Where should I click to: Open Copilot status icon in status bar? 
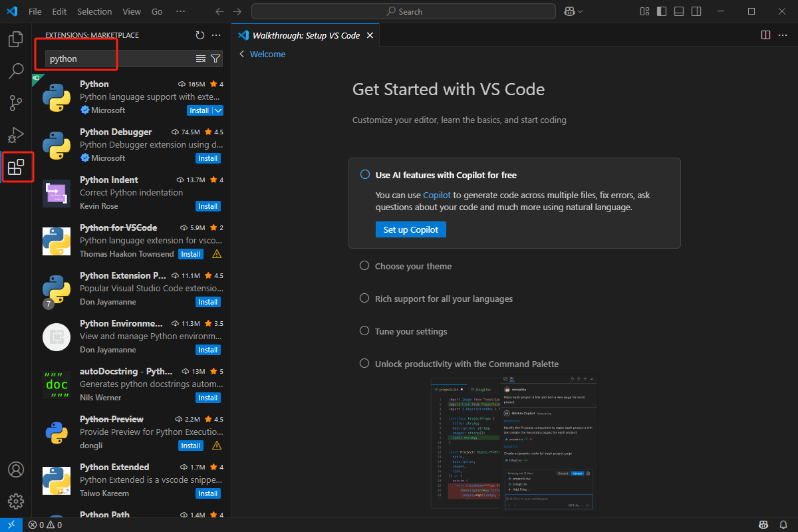(764, 525)
